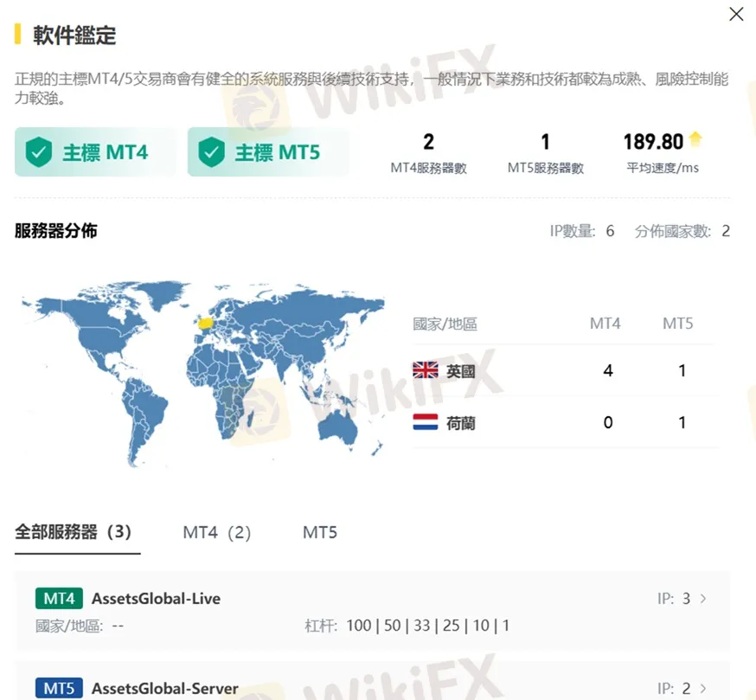Switch to the MT5 servers tab
The image size is (756, 700).
(320, 533)
